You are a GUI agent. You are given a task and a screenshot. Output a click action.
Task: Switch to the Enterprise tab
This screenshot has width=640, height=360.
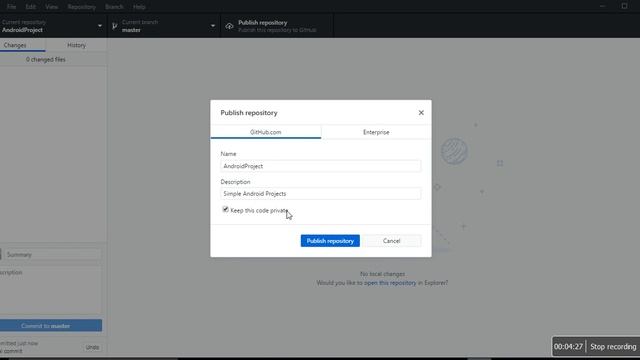[376, 132]
